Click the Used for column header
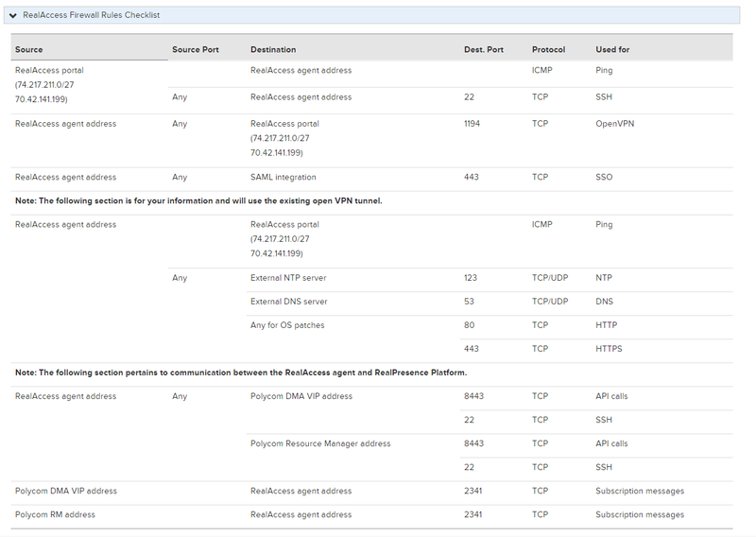The image size is (756, 537). click(612, 49)
